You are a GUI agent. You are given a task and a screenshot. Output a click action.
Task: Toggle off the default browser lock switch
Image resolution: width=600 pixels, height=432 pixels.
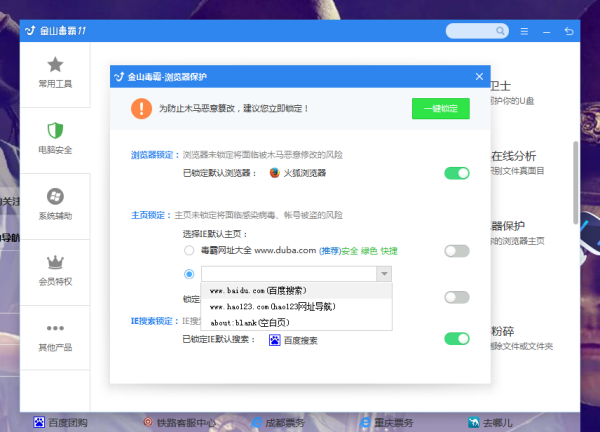[457, 173]
